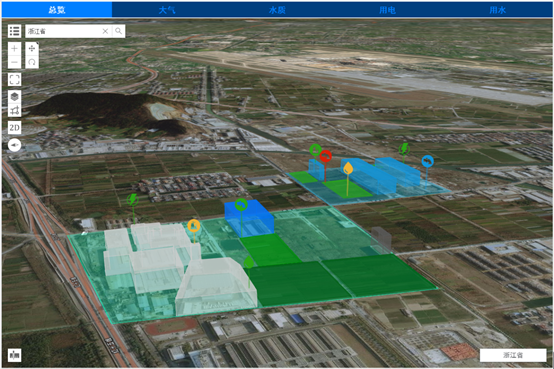Switch to the 用电 tab
The image size is (554, 369).
(388, 10)
